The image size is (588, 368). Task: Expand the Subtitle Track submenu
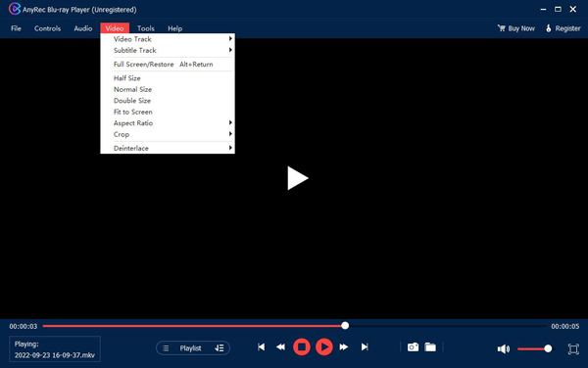click(168, 50)
